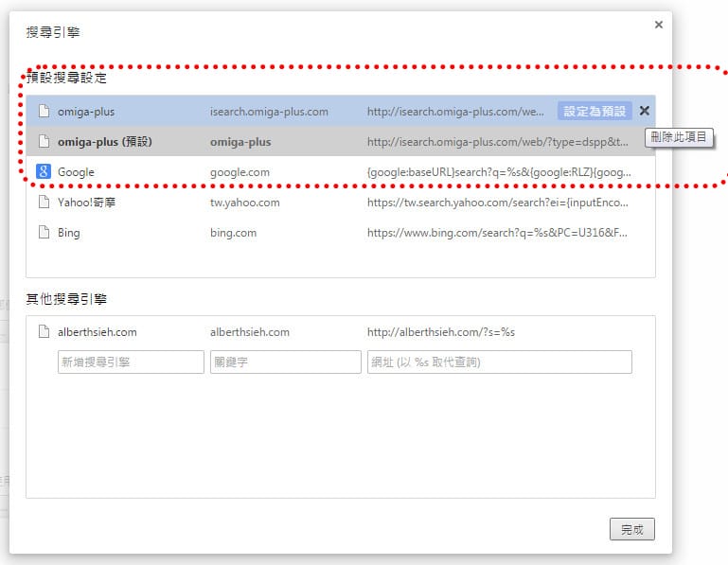The height and width of the screenshot is (565, 728).
Task: Click keyword bing.com
Action: pos(233,233)
